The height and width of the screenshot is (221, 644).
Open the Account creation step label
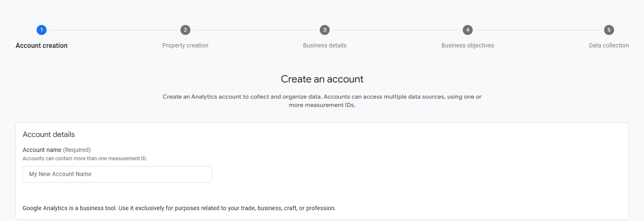42,46
